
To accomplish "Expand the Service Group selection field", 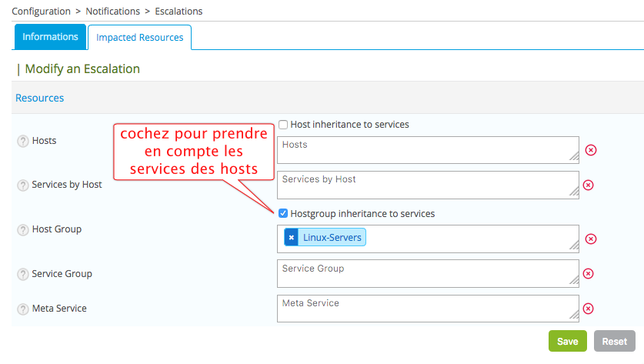I will coord(427,273).
